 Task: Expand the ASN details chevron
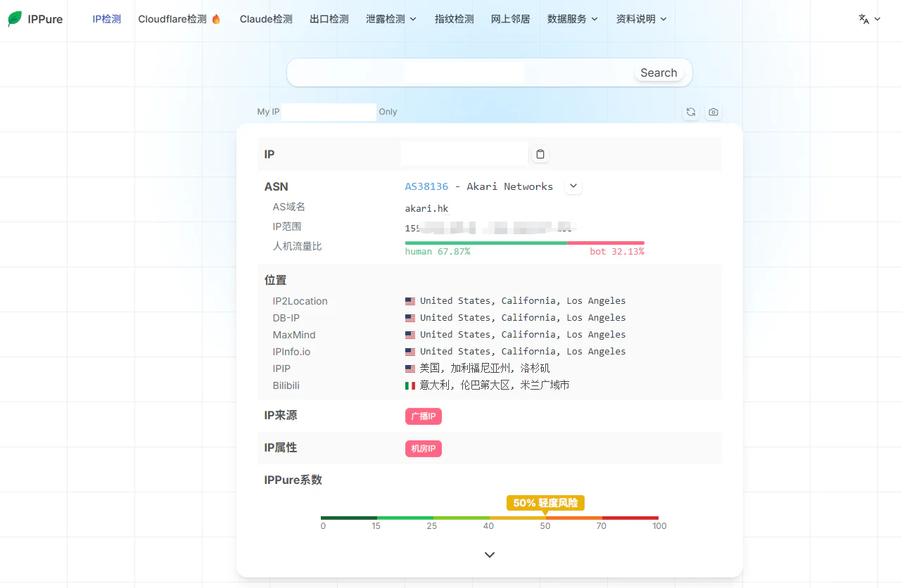(x=573, y=186)
